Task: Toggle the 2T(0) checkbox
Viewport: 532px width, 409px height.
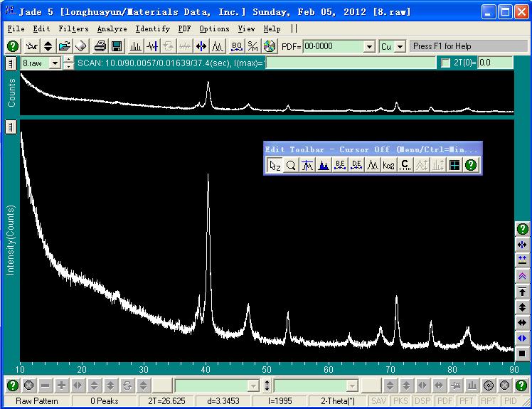Action: click(x=446, y=63)
